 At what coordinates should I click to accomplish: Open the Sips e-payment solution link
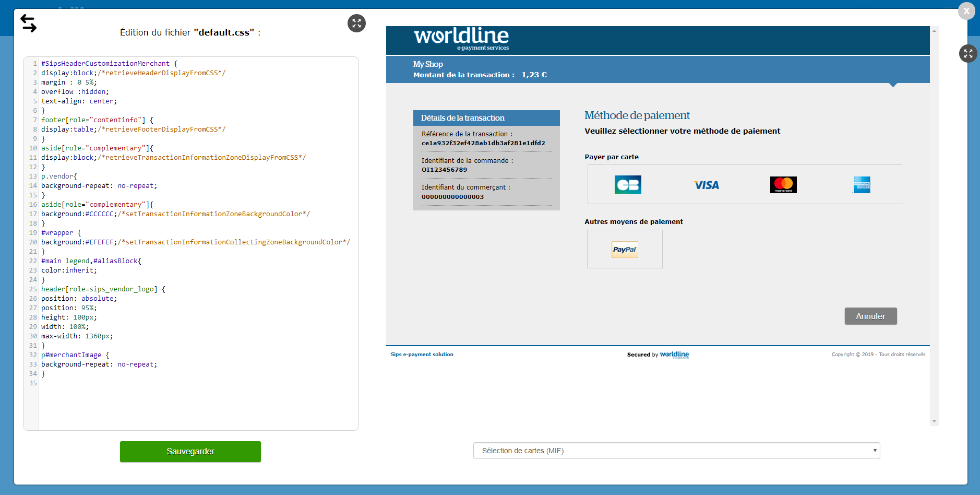[x=422, y=355]
